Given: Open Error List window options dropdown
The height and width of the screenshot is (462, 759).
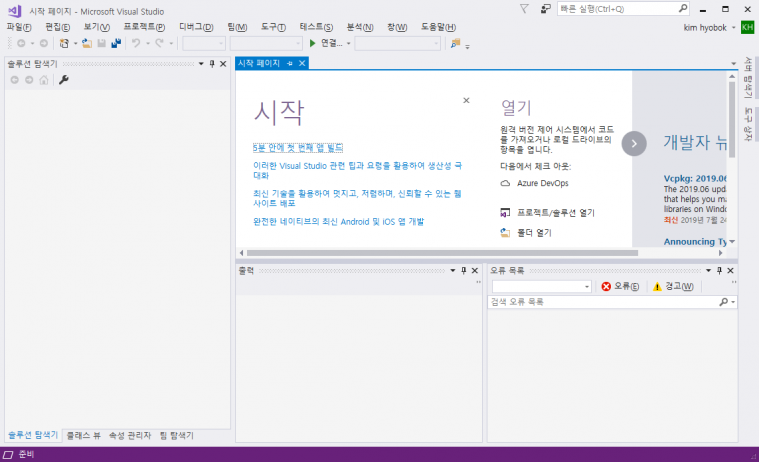Looking at the screenshot, I should point(708,270).
